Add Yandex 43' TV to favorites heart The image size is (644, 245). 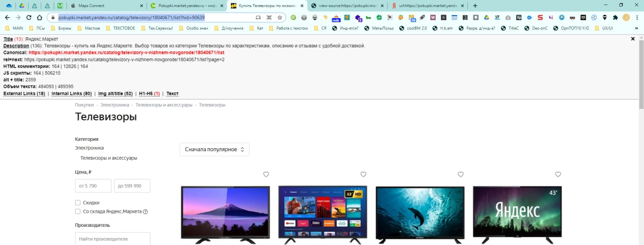558,174
